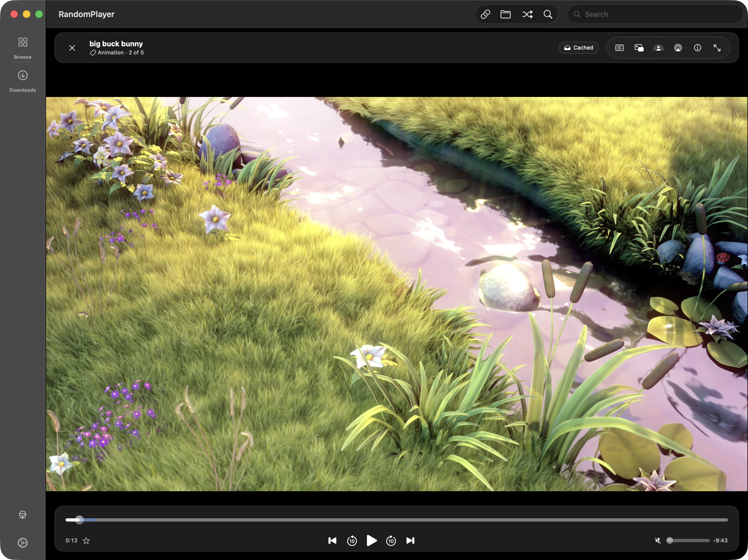748x560 pixels.
Task: Click the big buck bunny title
Action: [x=116, y=44]
